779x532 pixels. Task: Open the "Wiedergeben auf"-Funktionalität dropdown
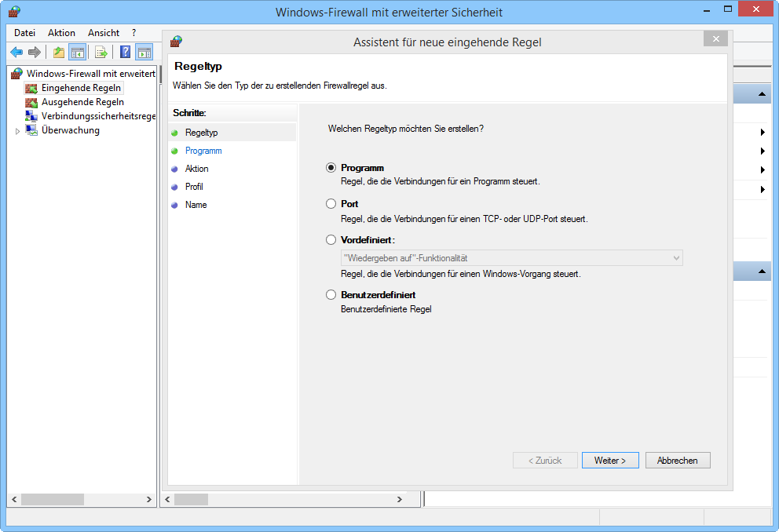tap(512, 258)
